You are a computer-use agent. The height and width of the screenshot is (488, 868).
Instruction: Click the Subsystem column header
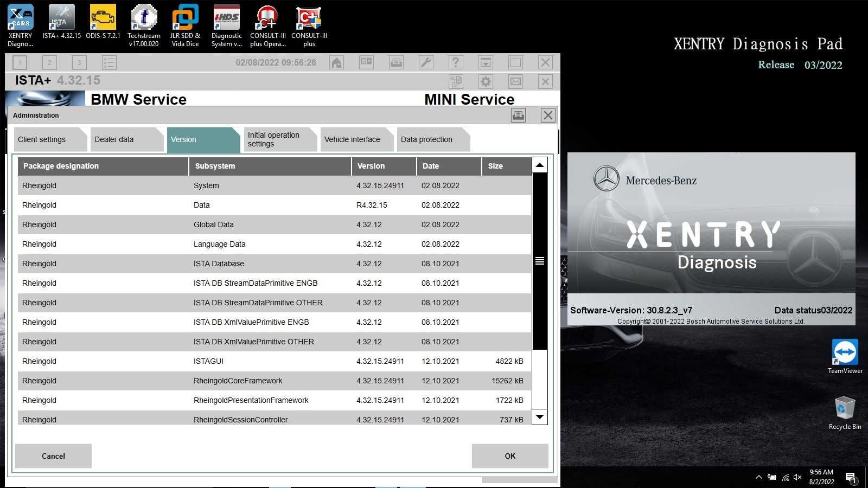[270, 166]
